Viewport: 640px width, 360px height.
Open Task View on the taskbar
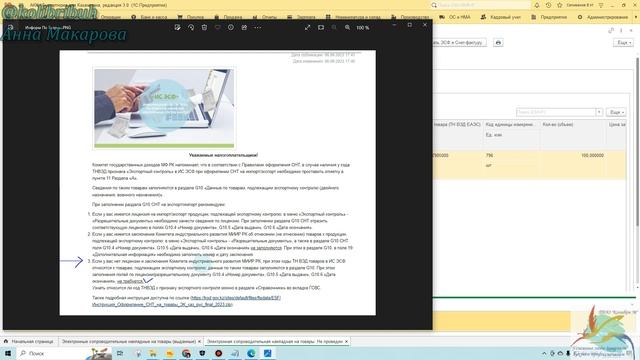[120, 353]
